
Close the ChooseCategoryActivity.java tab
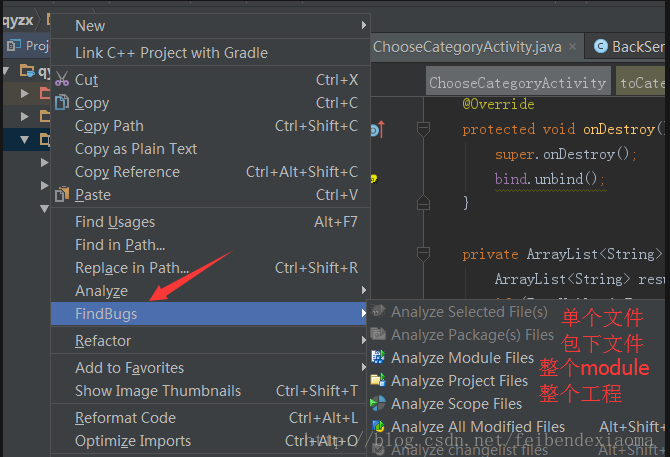click(x=572, y=47)
